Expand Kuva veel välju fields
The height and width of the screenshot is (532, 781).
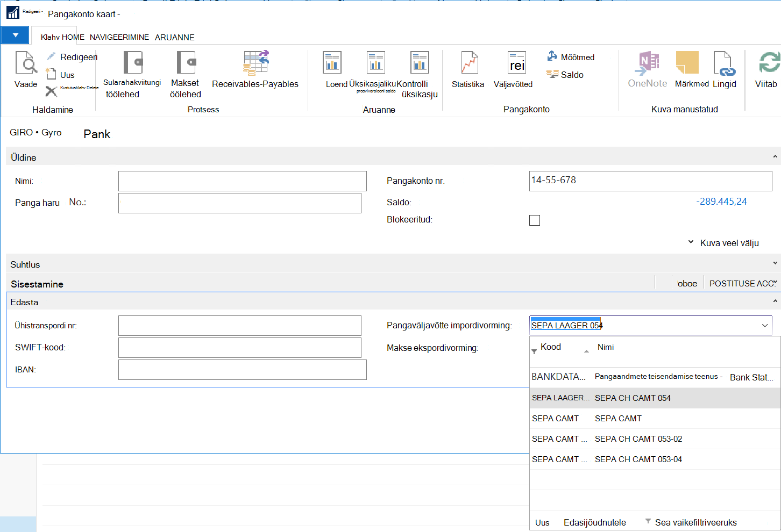723,243
